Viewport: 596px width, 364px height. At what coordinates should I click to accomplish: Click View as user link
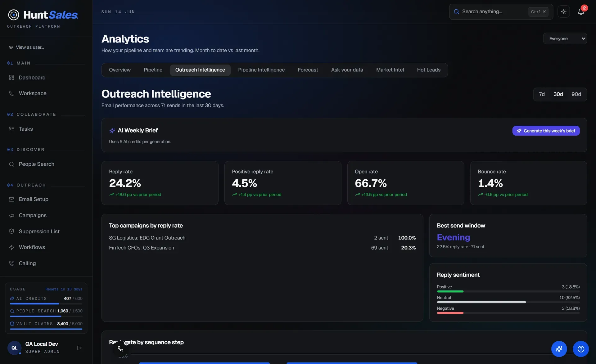click(x=30, y=47)
